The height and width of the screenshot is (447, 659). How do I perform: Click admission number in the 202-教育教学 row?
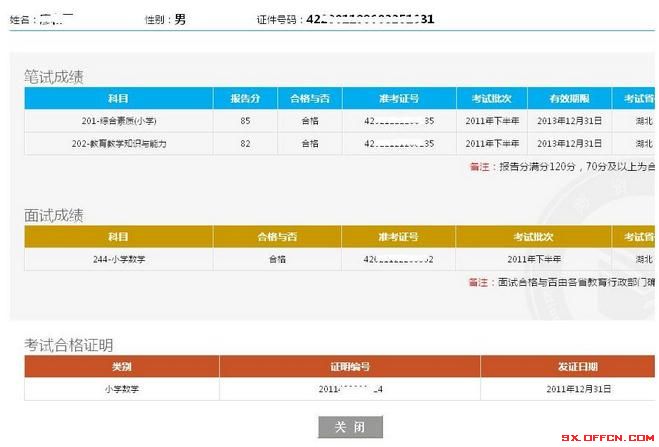[x=399, y=144]
